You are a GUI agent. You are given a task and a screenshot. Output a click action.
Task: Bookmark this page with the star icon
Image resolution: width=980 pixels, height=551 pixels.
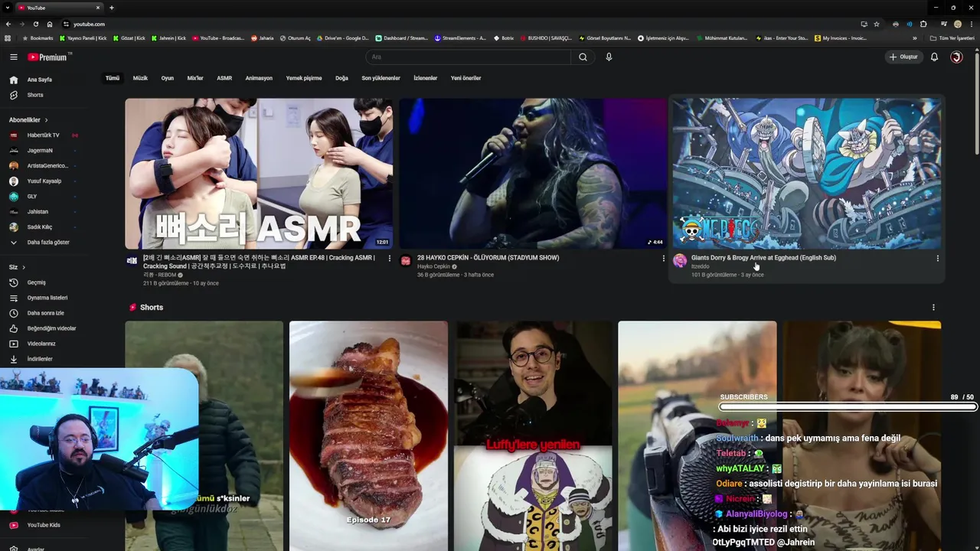click(x=877, y=24)
